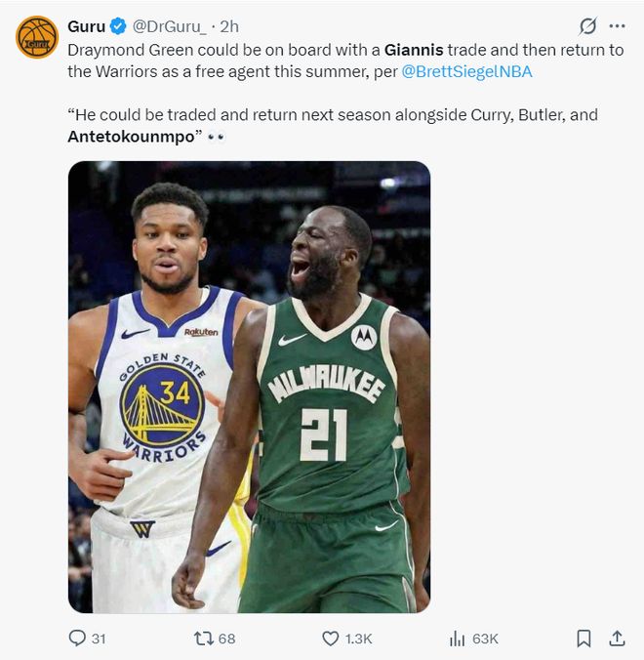644x660 pixels.
Task: Click the 63K view count
Action: point(485,639)
